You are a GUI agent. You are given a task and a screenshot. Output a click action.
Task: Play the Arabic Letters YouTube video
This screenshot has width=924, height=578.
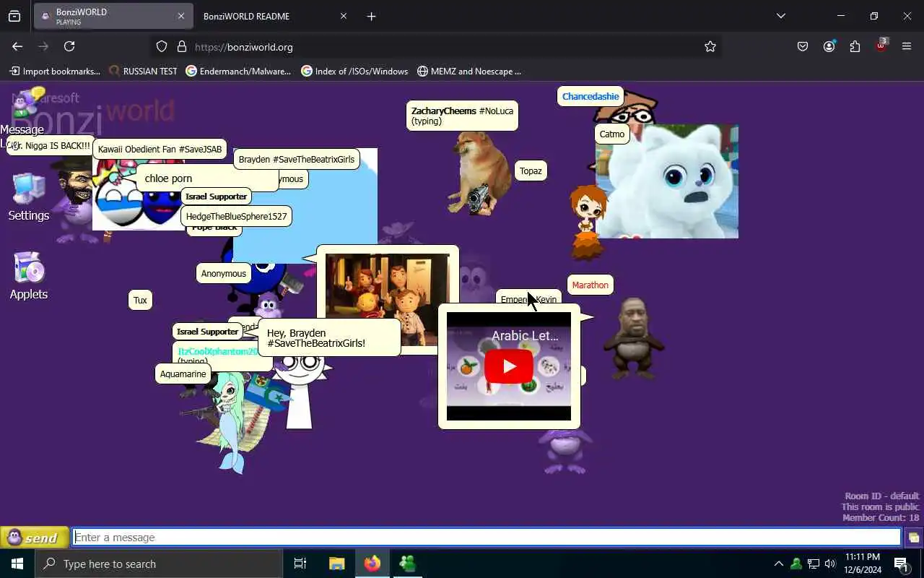[509, 366]
